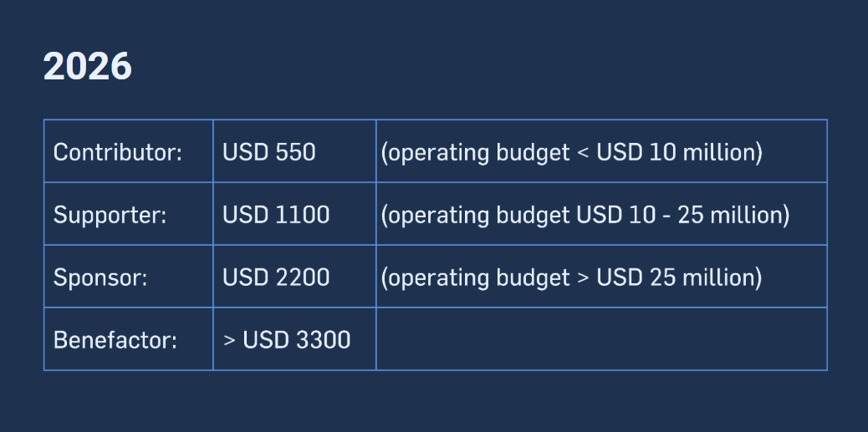
Task: Click the USD 550 amount
Action: tap(269, 152)
